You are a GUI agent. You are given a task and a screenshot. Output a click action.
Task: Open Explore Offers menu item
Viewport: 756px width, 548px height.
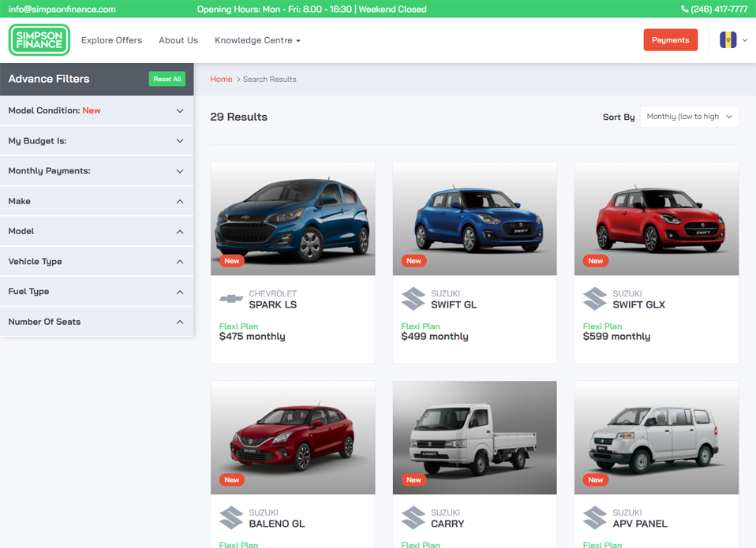coord(111,40)
